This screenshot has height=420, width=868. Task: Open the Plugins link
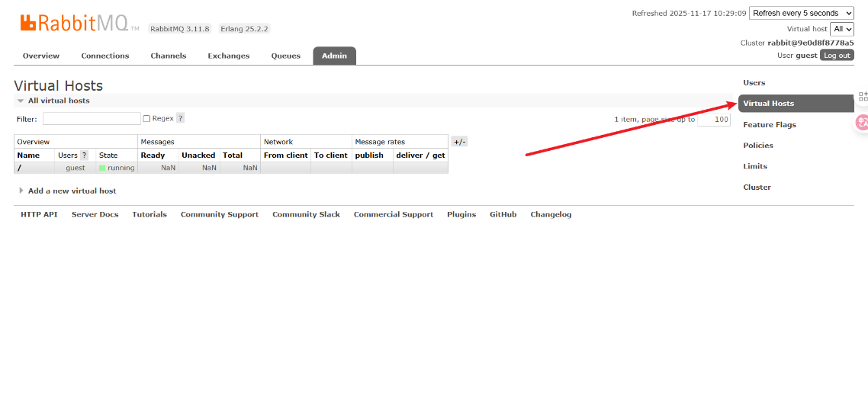click(461, 215)
